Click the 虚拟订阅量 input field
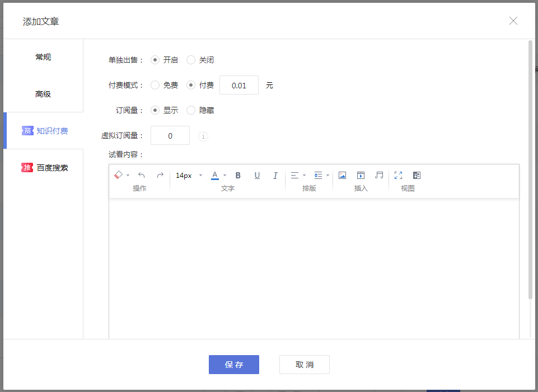The width and height of the screenshot is (538, 392). pos(170,136)
